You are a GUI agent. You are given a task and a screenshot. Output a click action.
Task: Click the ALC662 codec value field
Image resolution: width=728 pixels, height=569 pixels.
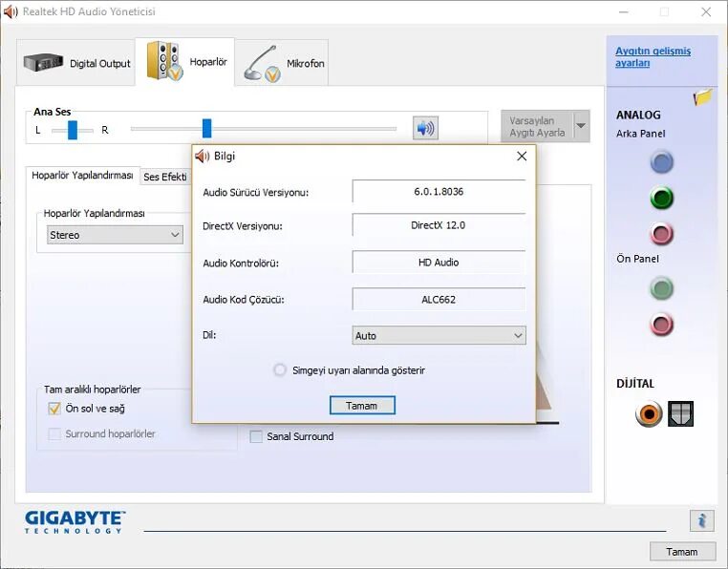[x=439, y=300]
